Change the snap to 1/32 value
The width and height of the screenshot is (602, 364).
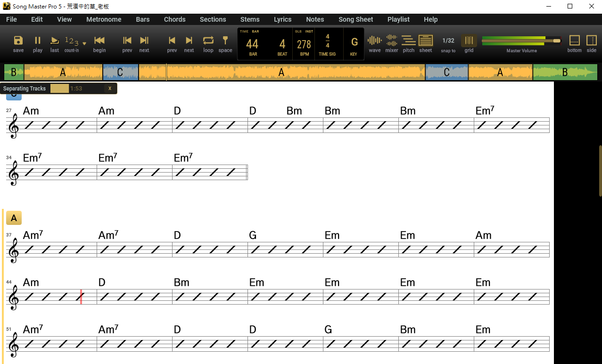click(x=448, y=41)
